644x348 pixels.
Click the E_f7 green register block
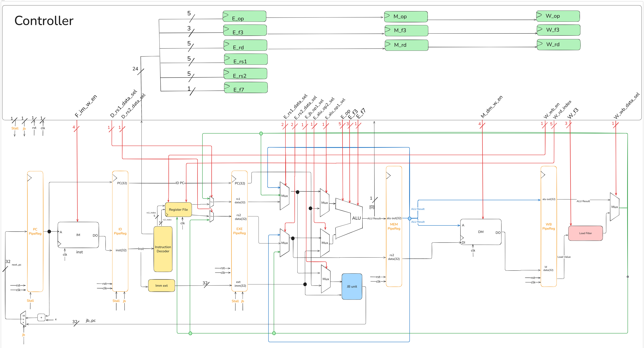(x=246, y=88)
